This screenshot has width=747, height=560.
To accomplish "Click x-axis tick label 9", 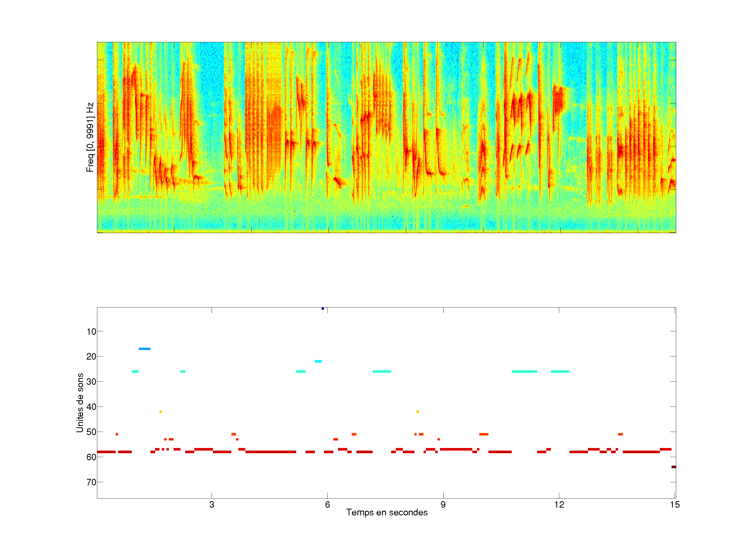I will pos(443,505).
